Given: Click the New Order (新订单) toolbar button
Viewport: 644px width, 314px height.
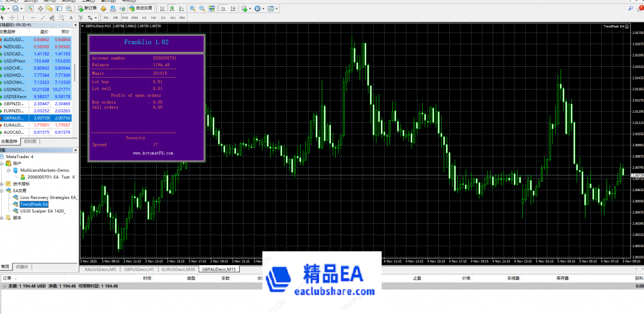Looking at the screenshot, I should pyautogui.click(x=86, y=8).
